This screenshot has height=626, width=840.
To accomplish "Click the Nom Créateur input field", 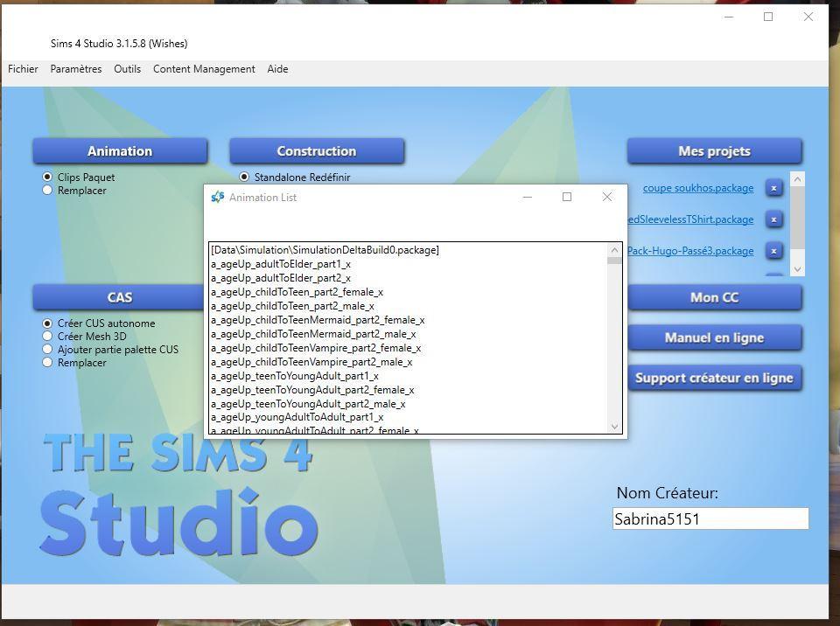I will pyautogui.click(x=710, y=519).
